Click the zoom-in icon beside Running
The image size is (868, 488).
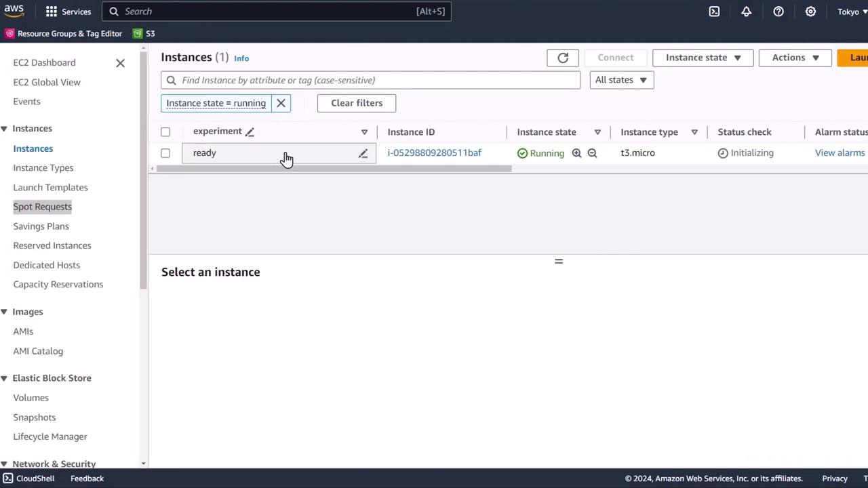[576, 153]
